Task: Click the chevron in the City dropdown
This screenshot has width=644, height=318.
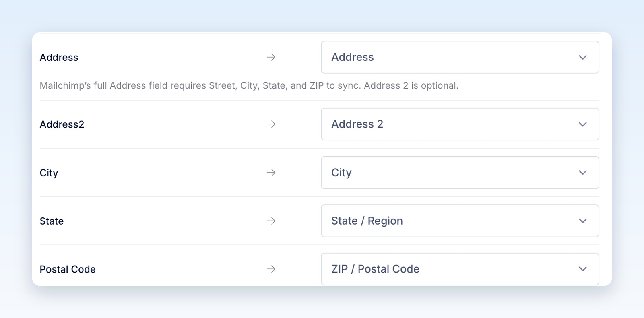Action: (582, 173)
